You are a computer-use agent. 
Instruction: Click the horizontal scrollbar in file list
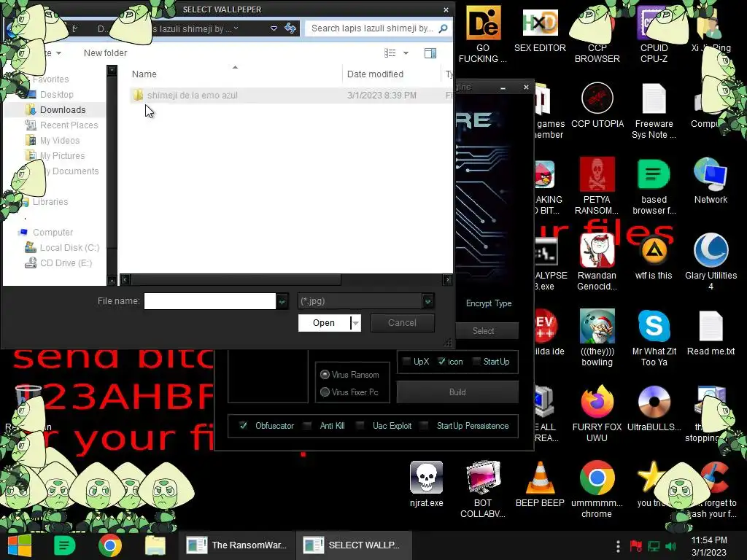[236, 279]
